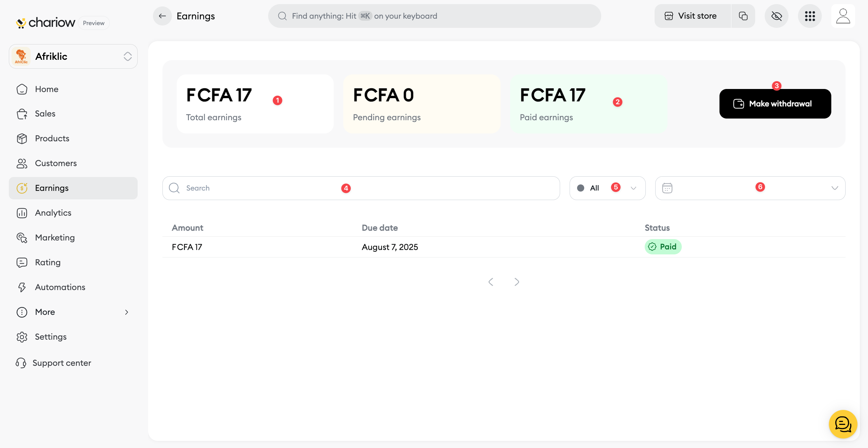Open Products section in sidebar

52,138
